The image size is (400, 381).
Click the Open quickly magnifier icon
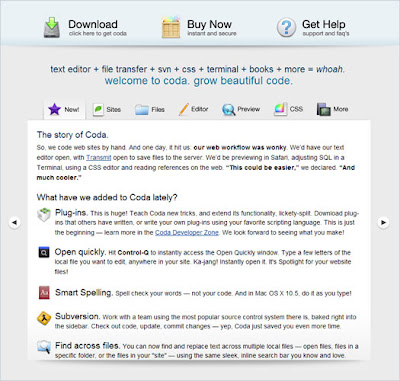click(44, 252)
